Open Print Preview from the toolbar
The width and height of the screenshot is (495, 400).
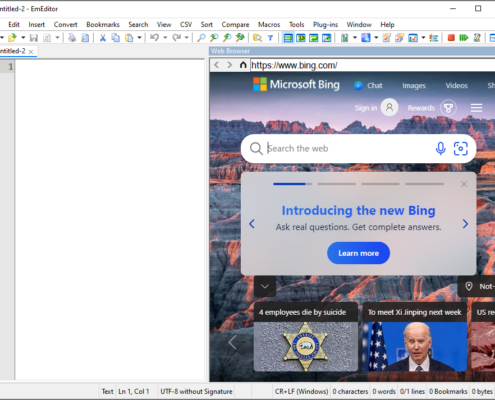pos(85,38)
